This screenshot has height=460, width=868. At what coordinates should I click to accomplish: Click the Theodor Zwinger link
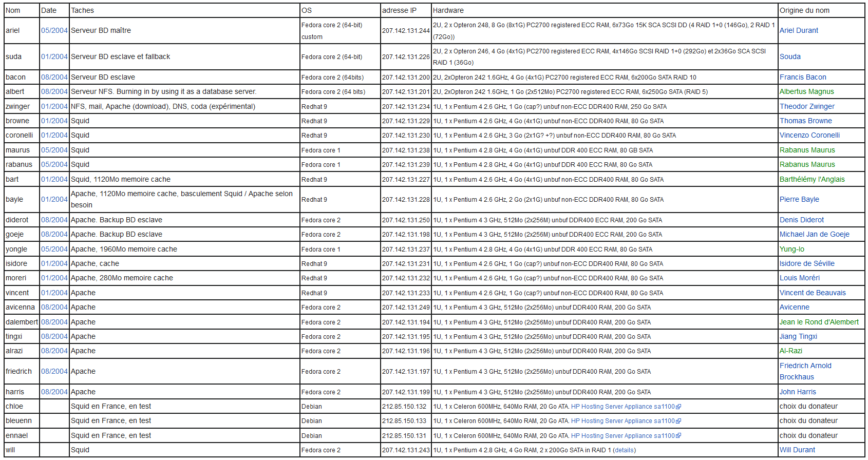[807, 106]
